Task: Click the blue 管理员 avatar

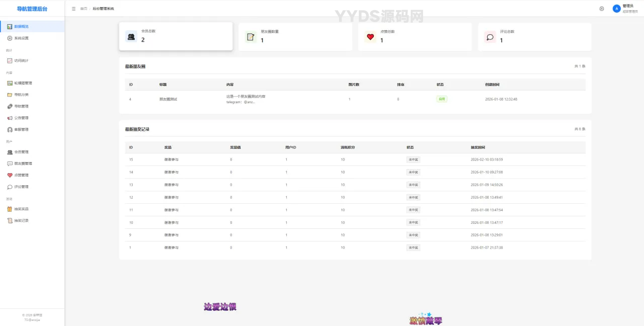Action: coord(617,9)
